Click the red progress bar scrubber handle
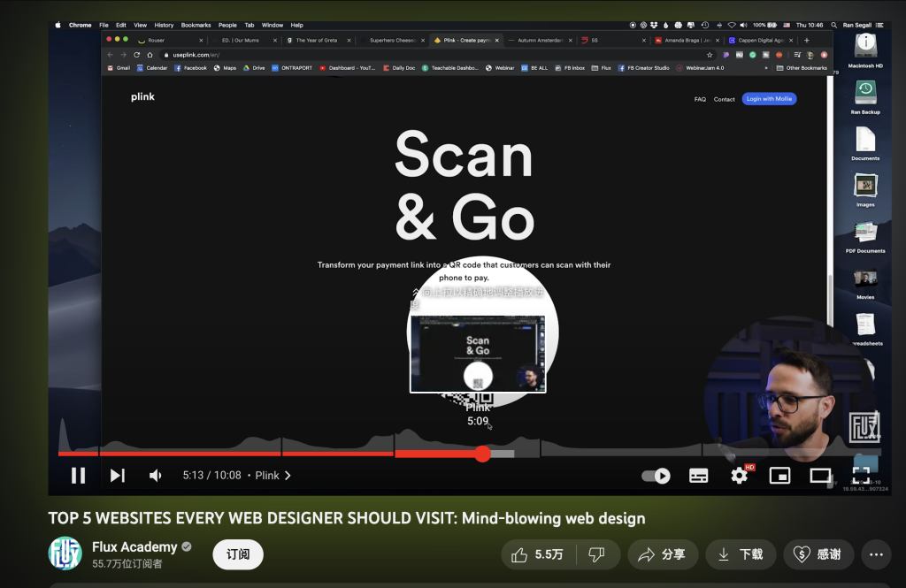The image size is (906, 588). (483, 454)
